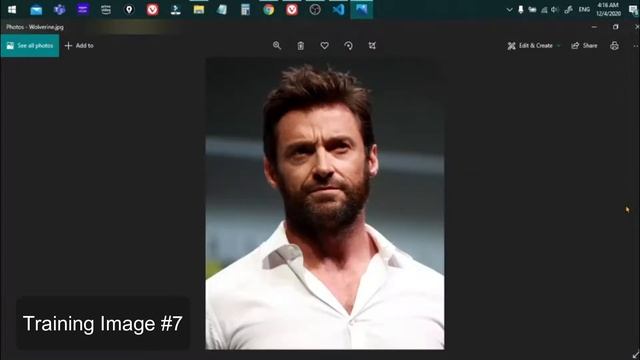Open the Mail app from taskbar
The height and width of the screenshot is (360, 640).
tap(36, 9)
